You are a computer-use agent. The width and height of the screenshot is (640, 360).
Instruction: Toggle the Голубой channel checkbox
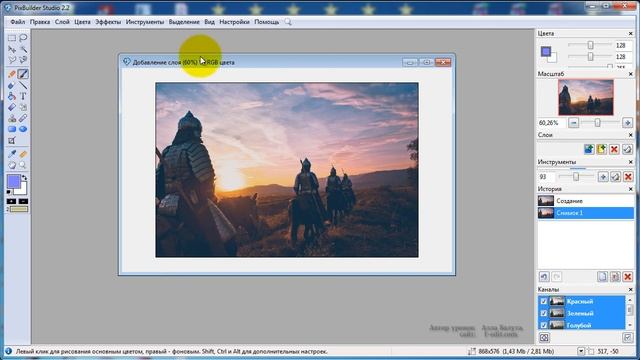coord(544,325)
